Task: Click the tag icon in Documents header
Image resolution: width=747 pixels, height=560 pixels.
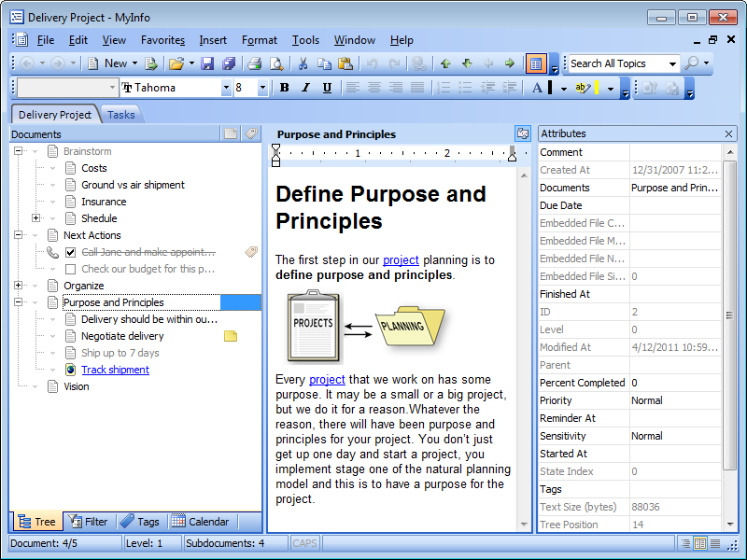Action: [251, 133]
